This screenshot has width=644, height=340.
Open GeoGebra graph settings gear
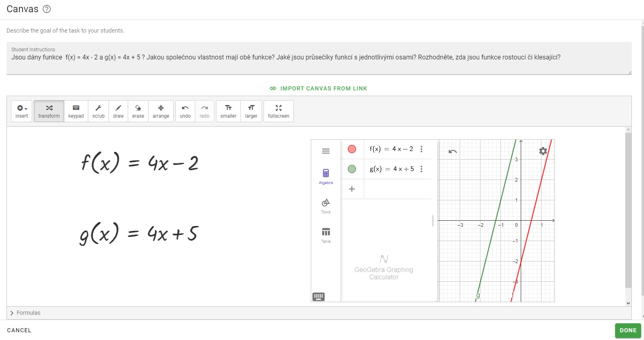[x=543, y=151]
